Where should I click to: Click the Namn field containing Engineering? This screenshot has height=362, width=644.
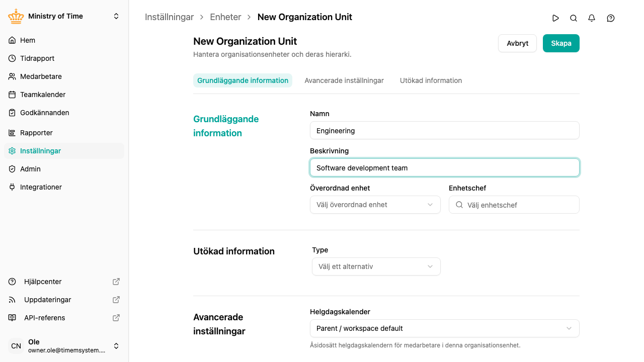click(x=445, y=130)
